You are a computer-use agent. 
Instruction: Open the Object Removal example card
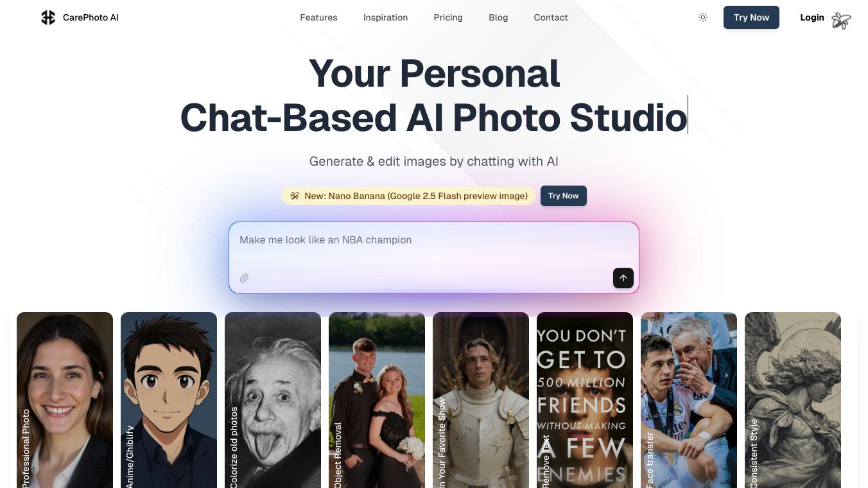tap(377, 400)
